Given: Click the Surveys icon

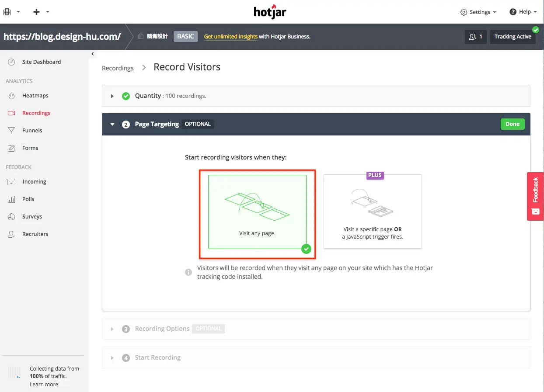Looking at the screenshot, I should pyautogui.click(x=12, y=217).
